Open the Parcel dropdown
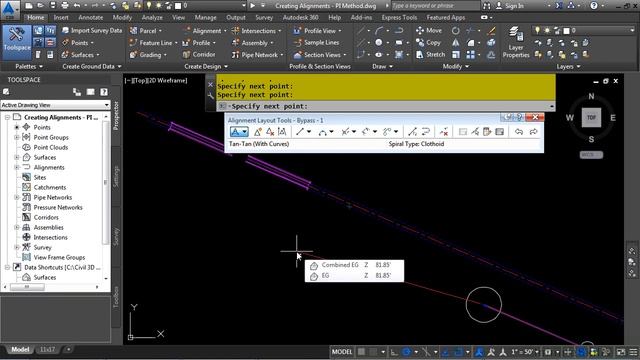Image resolution: width=640 pixels, height=360 pixels. point(146,31)
